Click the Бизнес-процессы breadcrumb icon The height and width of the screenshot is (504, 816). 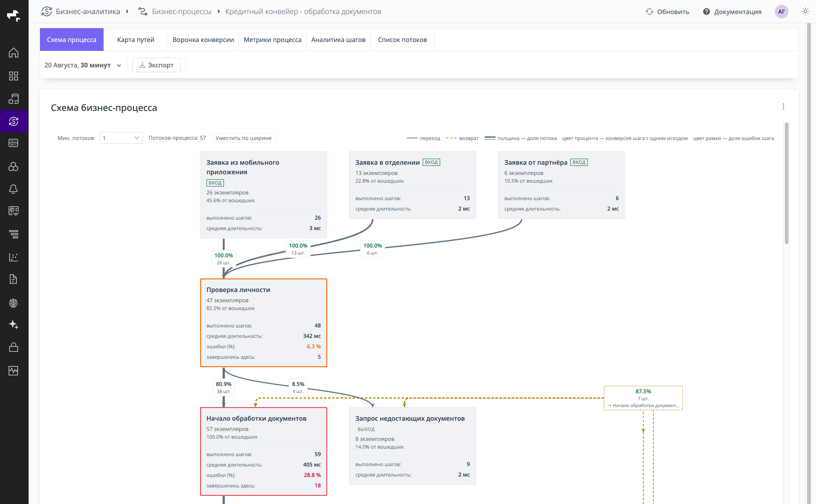(x=143, y=12)
